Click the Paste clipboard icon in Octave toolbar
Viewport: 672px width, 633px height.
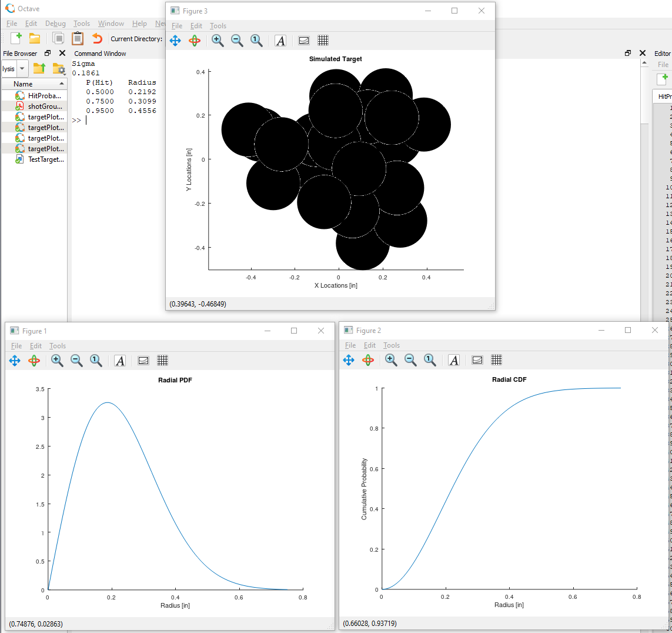78,38
